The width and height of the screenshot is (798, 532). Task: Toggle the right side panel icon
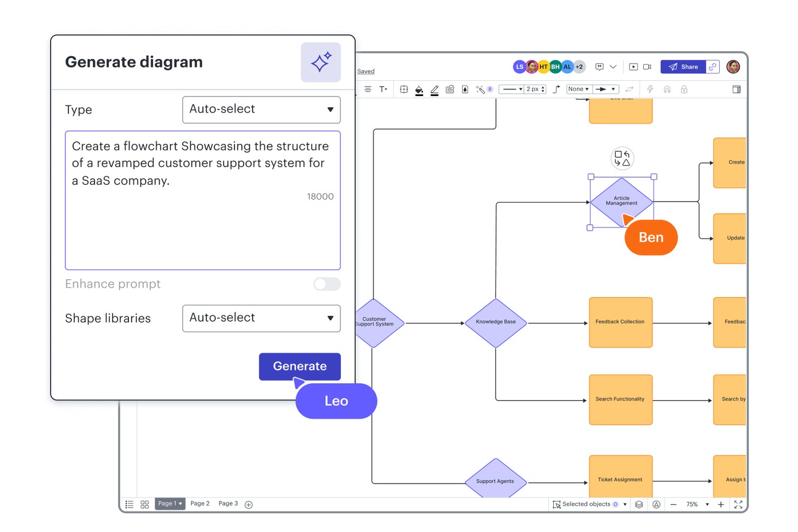[737, 89]
